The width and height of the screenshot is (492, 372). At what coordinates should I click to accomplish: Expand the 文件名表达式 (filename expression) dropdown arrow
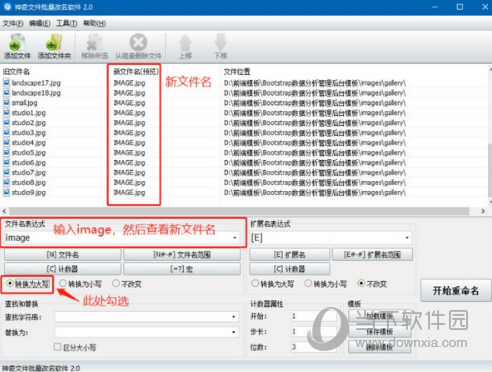pyautogui.click(x=235, y=238)
